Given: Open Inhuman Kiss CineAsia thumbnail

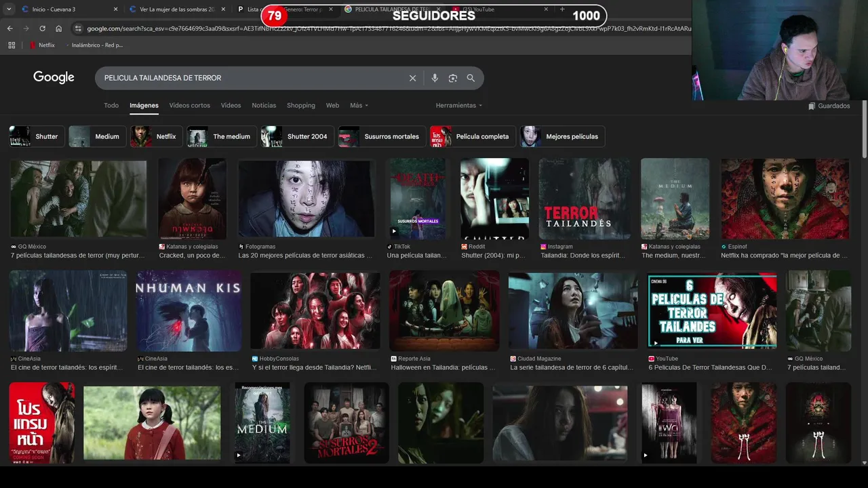Looking at the screenshot, I should (x=189, y=311).
